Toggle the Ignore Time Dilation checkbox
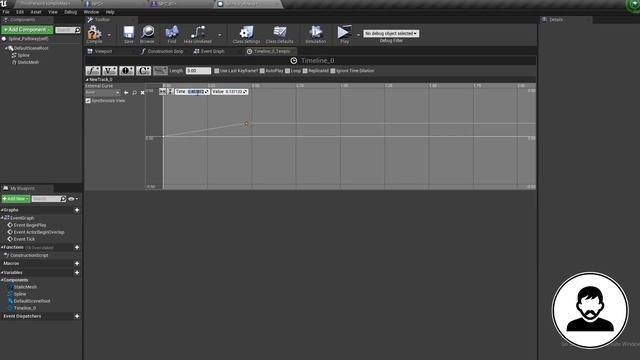Screen dimensions: 640x360 tap(333, 71)
